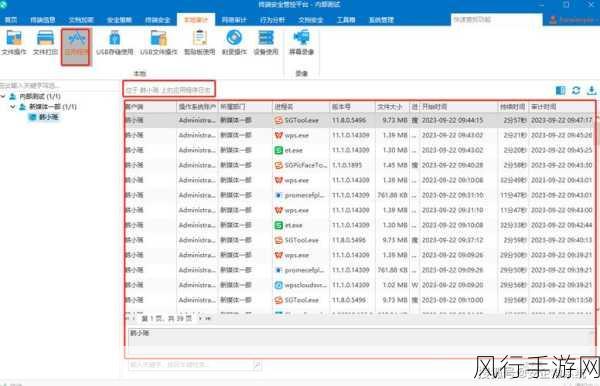This screenshot has width=600, height=386.
Task: Click the SGTool.exe icon in the 09:44:15 row
Action: click(279, 120)
